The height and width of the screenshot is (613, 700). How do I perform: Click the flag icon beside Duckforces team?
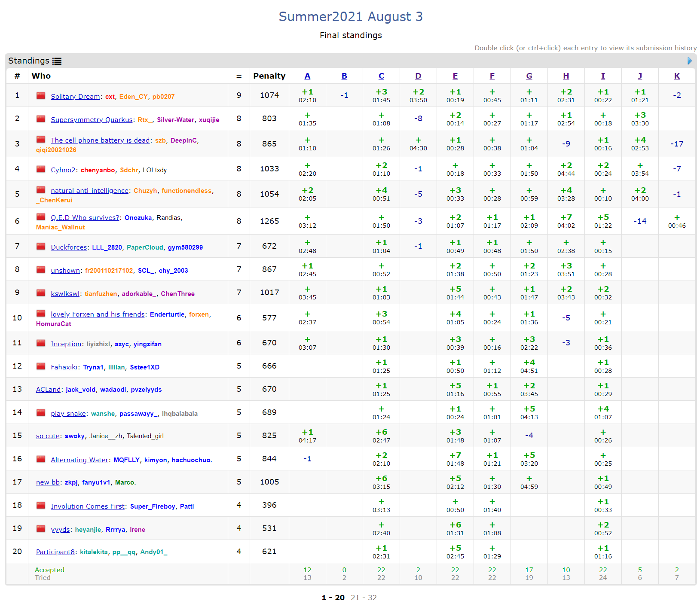click(41, 247)
